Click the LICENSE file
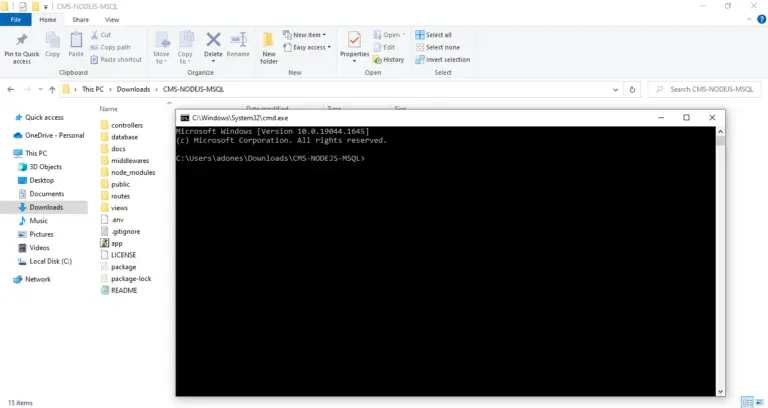This screenshot has width=768, height=408. click(119, 255)
